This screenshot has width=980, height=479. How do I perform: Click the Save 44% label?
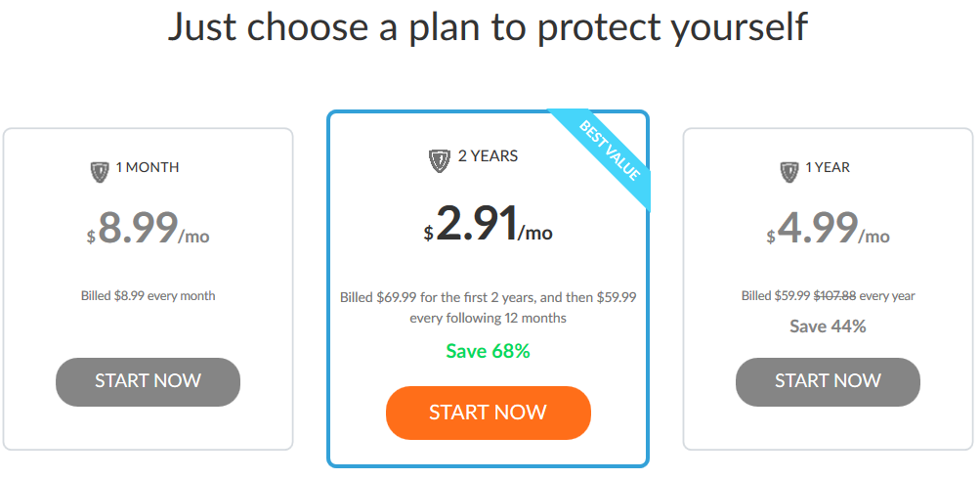(829, 327)
